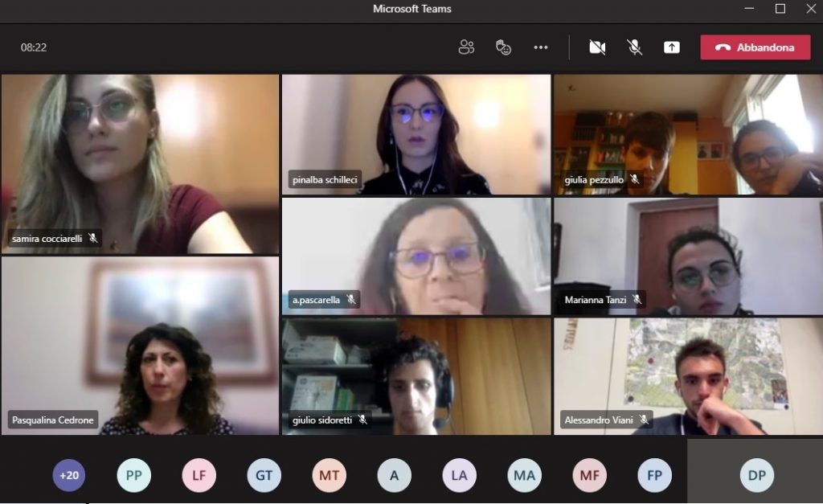Open the more actions ellipsis menu

click(x=541, y=47)
